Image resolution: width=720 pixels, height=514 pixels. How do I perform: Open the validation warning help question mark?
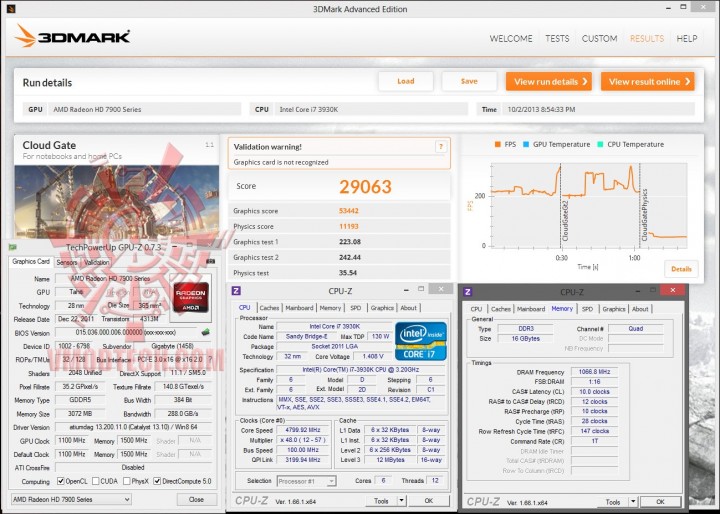pos(440,147)
